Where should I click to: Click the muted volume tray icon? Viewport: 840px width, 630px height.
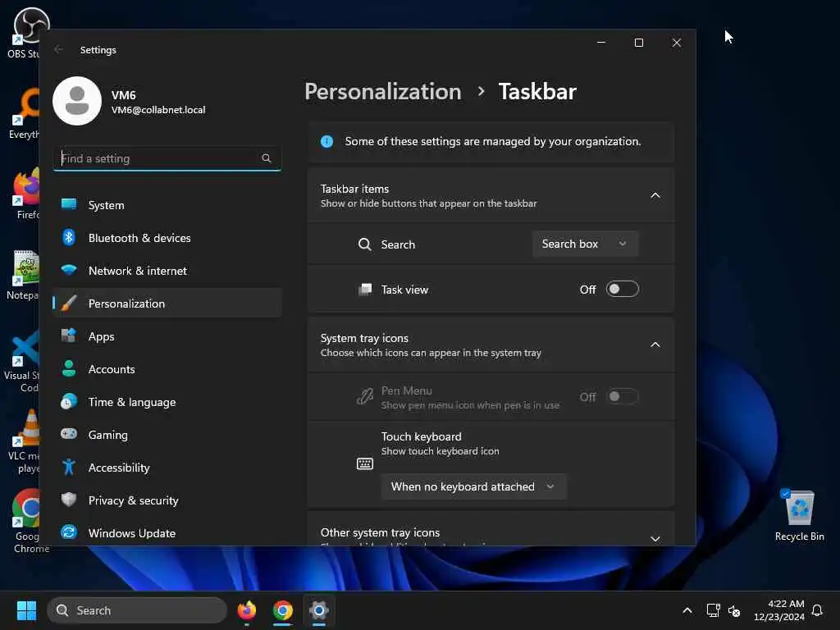(x=734, y=610)
